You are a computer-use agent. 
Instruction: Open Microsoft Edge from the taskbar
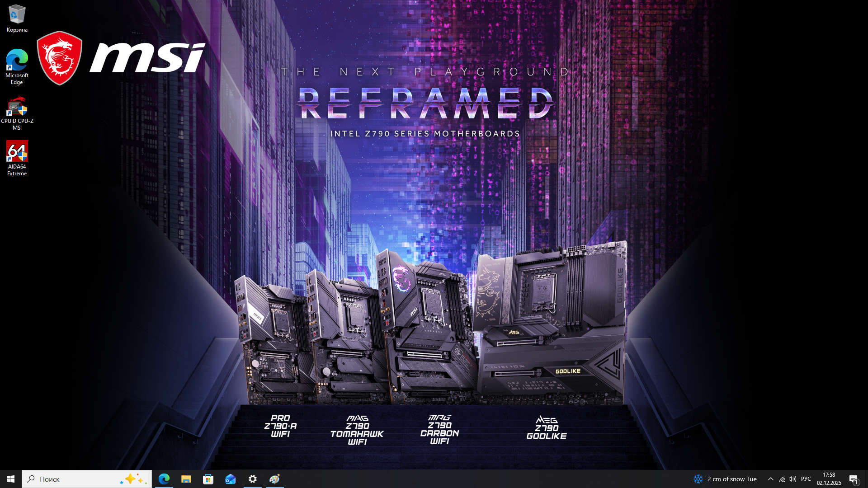(164, 479)
